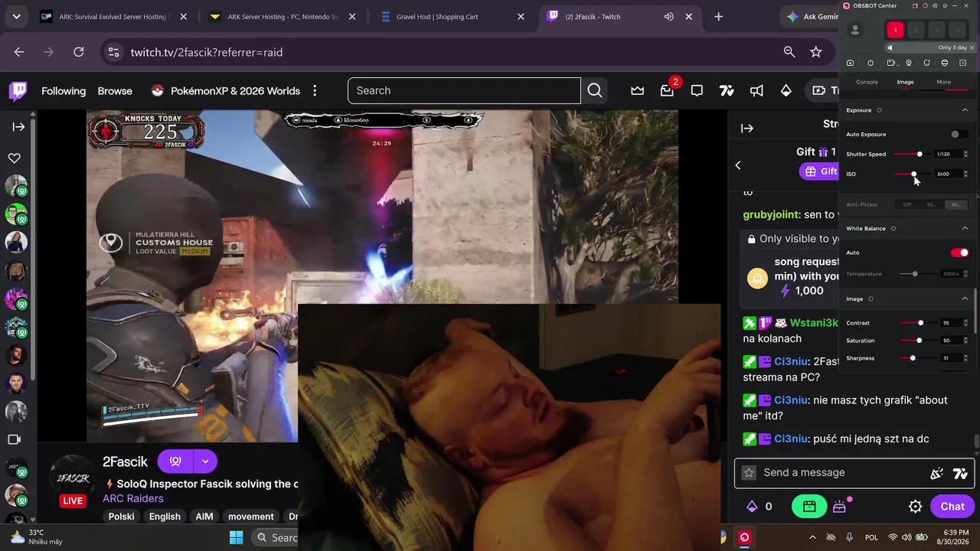The image size is (980, 551).
Task: Open Prime Gaming crown loot icon
Action: pyautogui.click(x=637, y=90)
